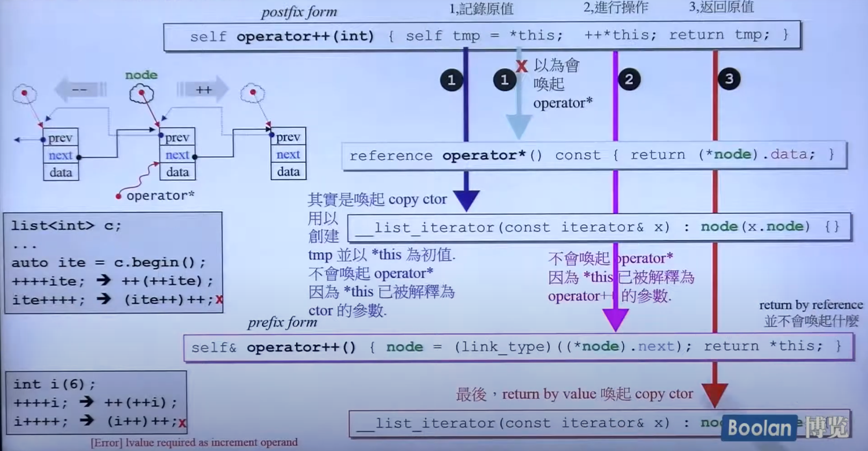
Task: Click the gray left arrow marked --
Action: pos(80,90)
